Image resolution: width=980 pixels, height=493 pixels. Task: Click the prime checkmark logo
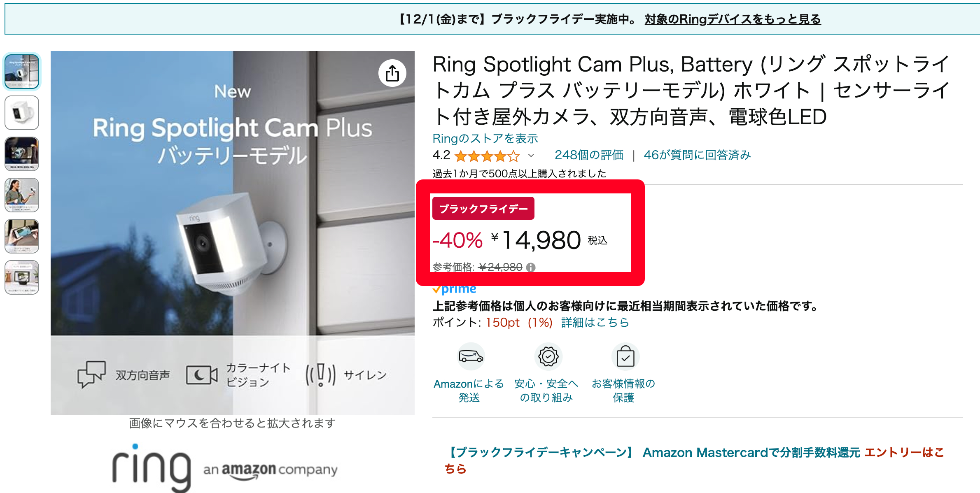(454, 289)
